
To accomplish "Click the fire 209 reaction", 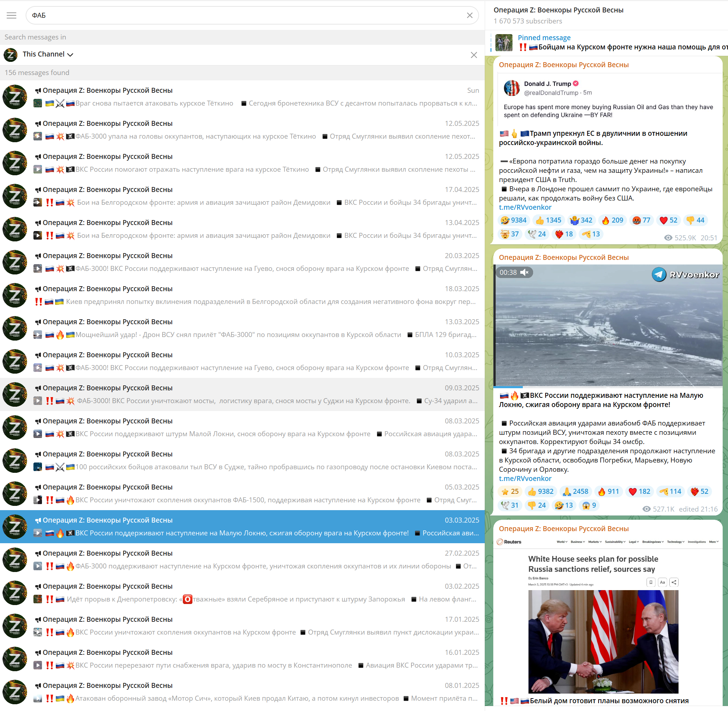I will click(612, 220).
